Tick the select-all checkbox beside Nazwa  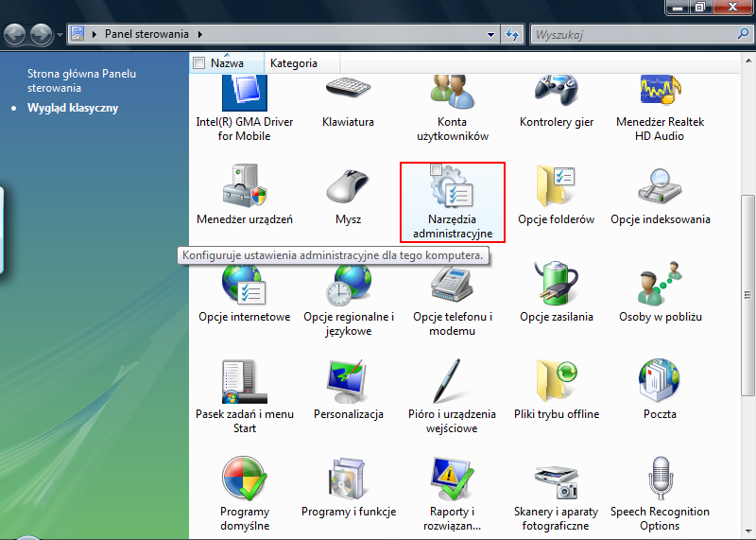tap(198, 63)
